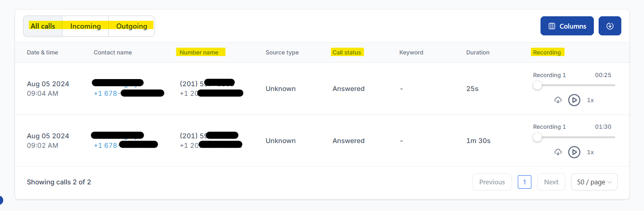The image size is (644, 211).
Task: Switch to the Outgoing calls tab
Action: point(132,26)
